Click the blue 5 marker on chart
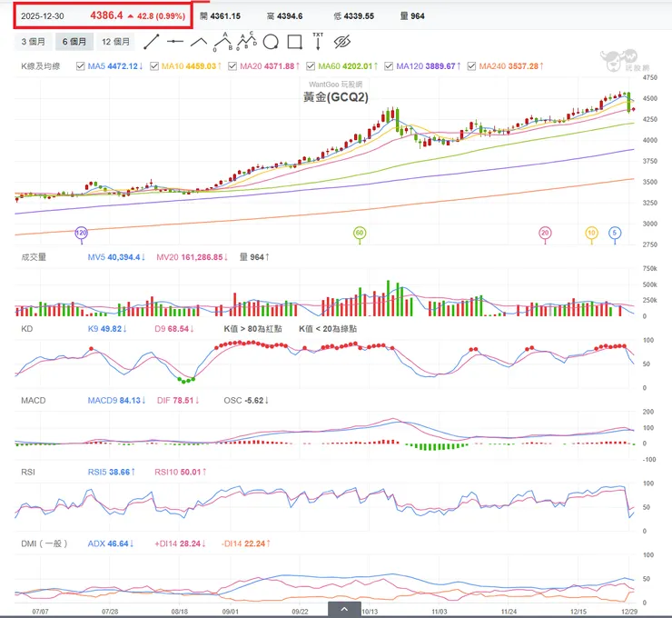The width and height of the screenshot is (672, 618). coord(615,233)
